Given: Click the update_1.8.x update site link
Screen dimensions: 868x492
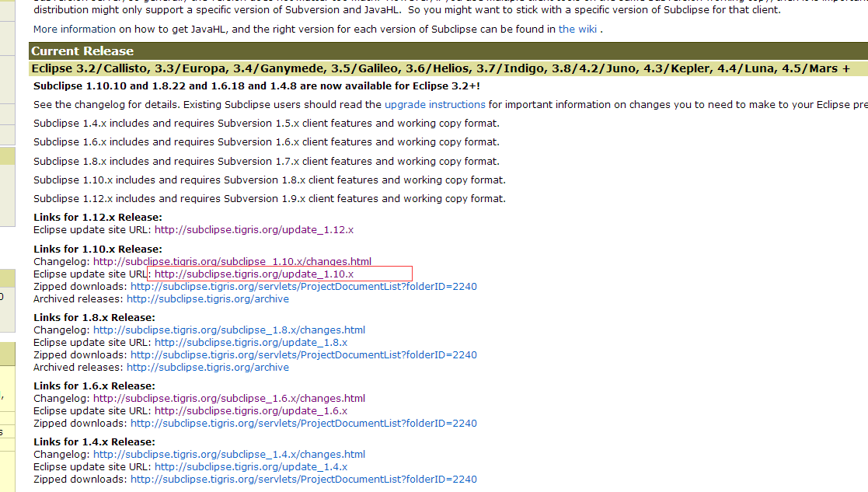Looking at the screenshot, I should pos(251,343).
